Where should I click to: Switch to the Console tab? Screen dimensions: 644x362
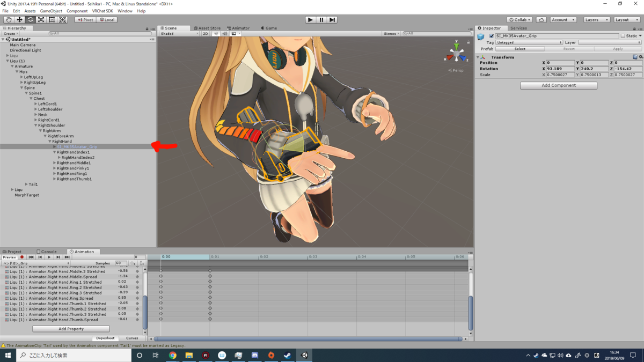(47, 252)
